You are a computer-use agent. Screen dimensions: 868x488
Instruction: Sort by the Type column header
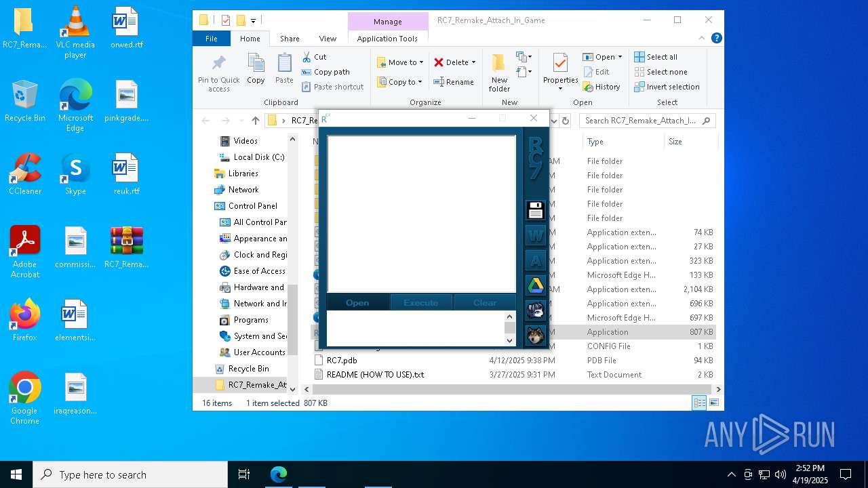tap(623, 142)
